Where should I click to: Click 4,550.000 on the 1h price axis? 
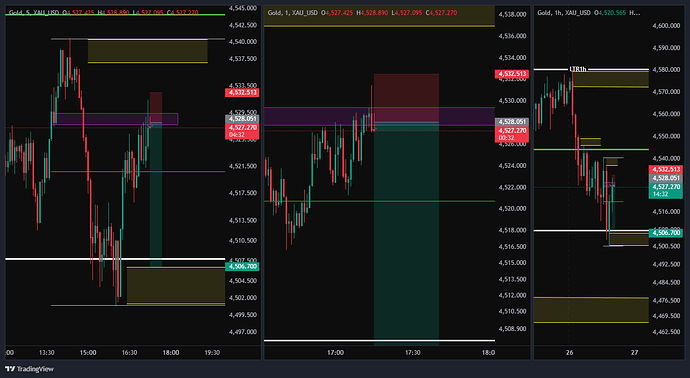(x=667, y=136)
